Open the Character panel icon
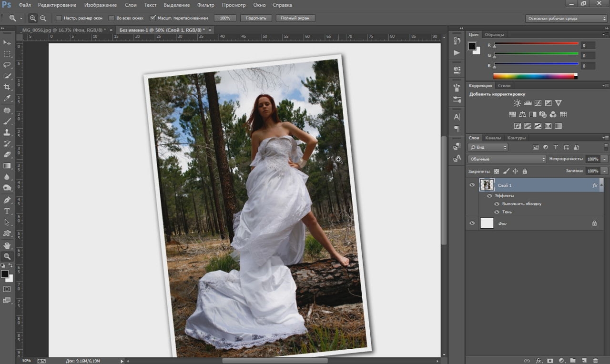Screen dimensions: 610x364 [457, 117]
